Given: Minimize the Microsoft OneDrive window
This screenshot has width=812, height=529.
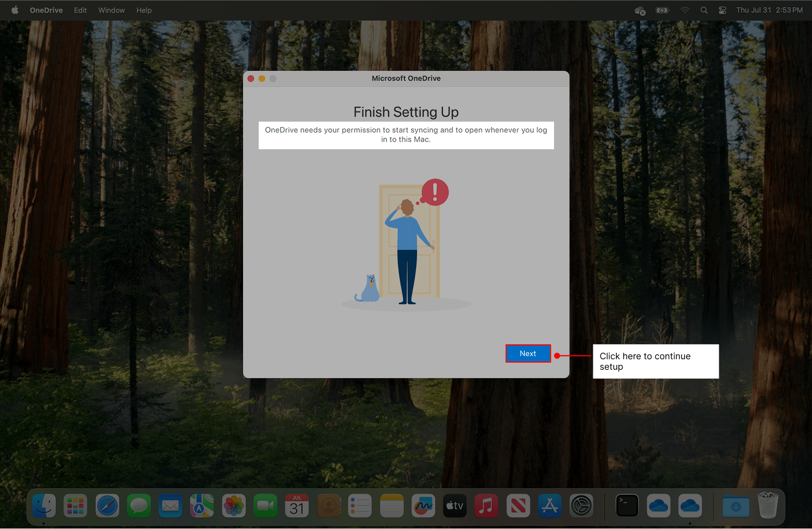Looking at the screenshot, I should (262, 78).
